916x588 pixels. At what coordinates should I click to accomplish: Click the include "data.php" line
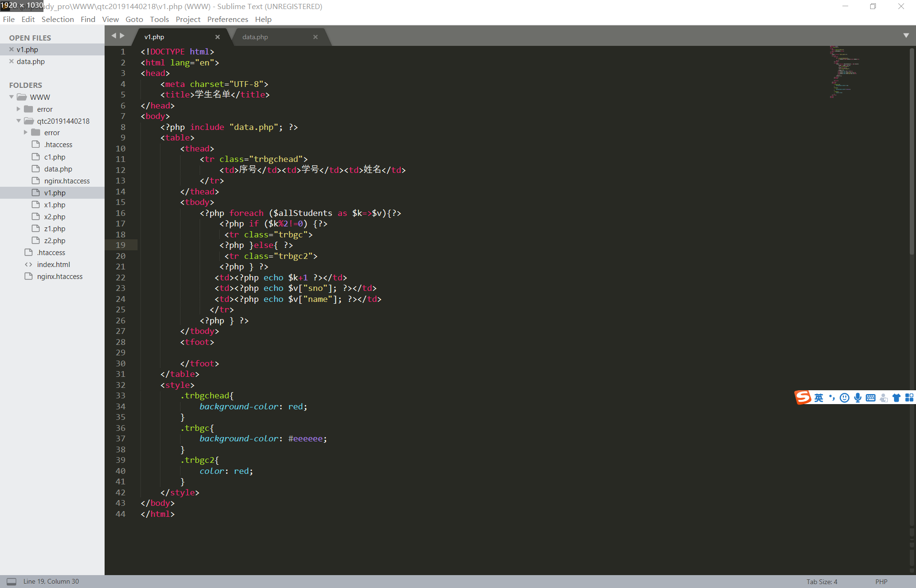click(229, 127)
